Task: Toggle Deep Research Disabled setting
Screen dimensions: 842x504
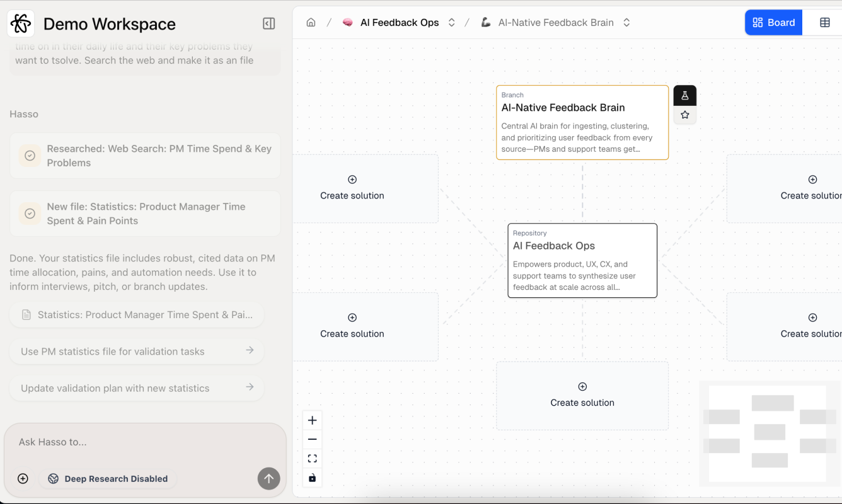Action: 108,479
